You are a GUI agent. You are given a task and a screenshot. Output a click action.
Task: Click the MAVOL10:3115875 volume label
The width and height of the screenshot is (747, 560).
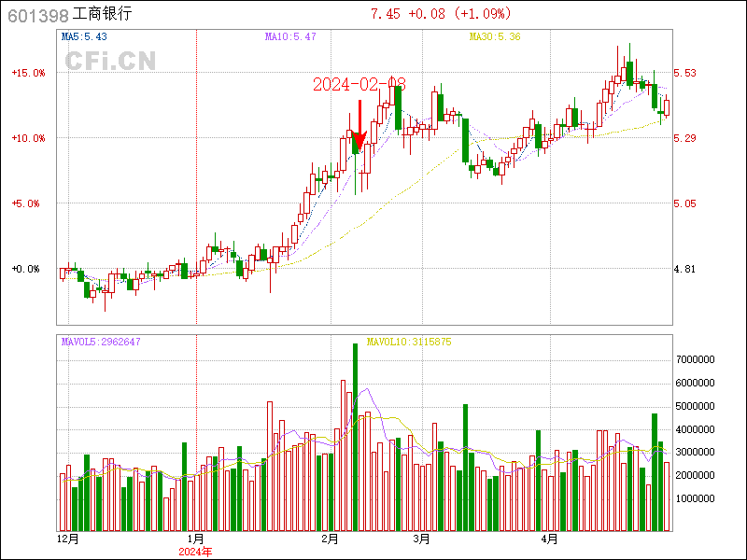pos(409,342)
